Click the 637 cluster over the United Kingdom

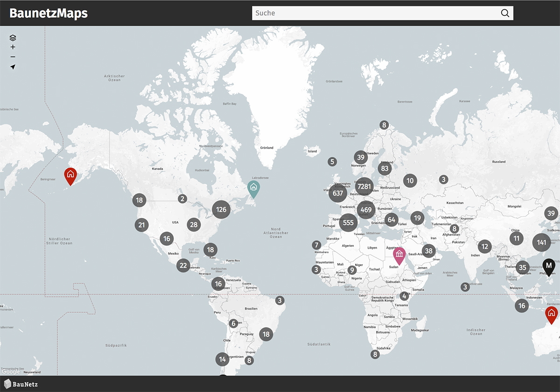click(338, 193)
